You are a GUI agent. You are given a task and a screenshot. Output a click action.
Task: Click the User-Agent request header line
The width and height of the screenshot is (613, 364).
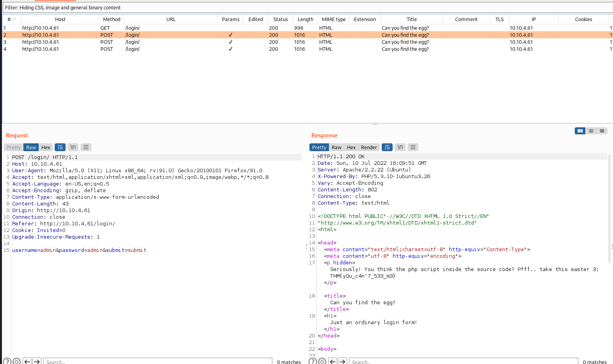click(137, 170)
